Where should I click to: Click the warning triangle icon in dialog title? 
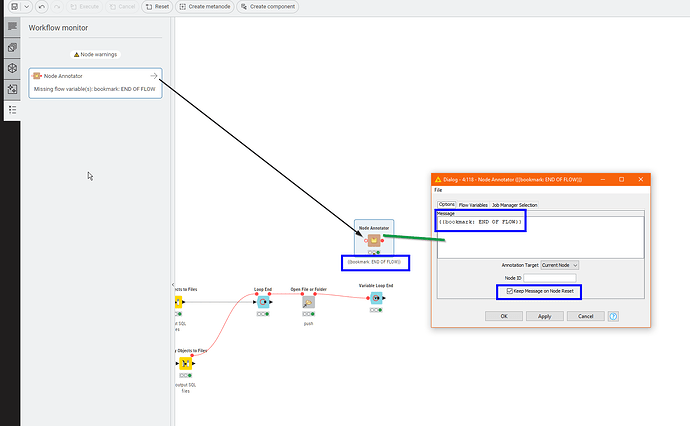[438, 180]
